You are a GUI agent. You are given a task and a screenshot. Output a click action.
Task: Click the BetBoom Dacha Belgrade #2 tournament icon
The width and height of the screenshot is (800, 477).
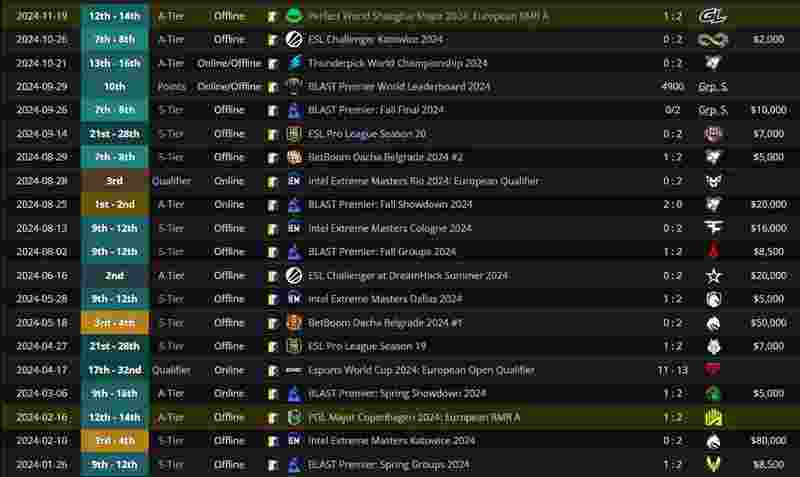[x=294, y=157]
